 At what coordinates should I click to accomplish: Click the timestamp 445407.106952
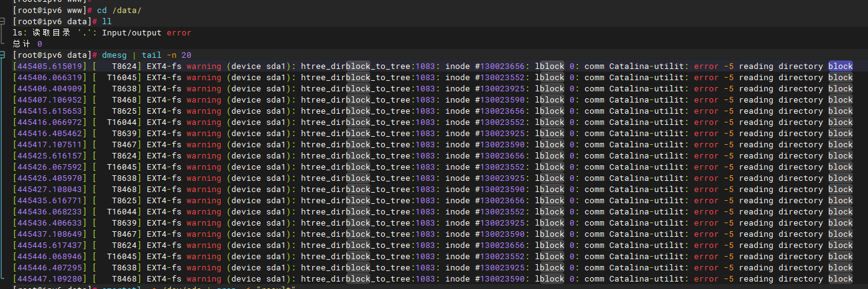(x=50, y=100)
